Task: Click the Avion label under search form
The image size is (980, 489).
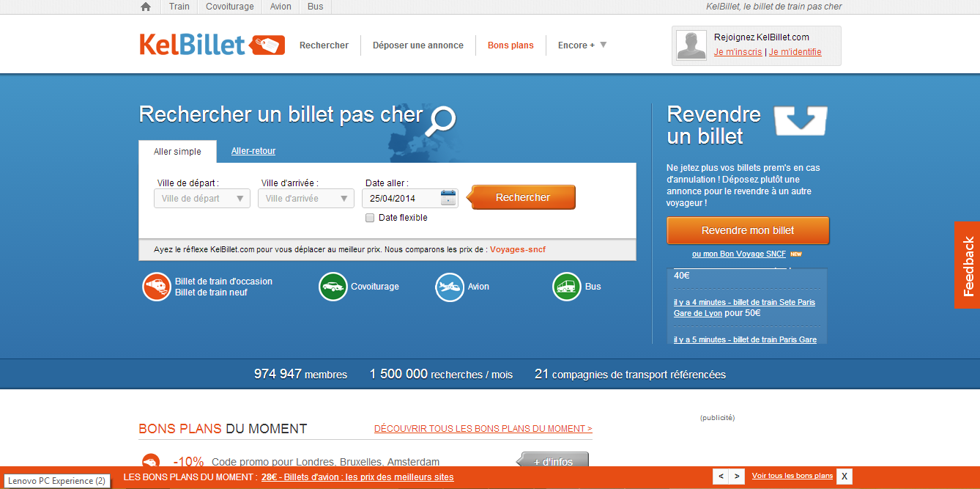Action: click(478, 287)
